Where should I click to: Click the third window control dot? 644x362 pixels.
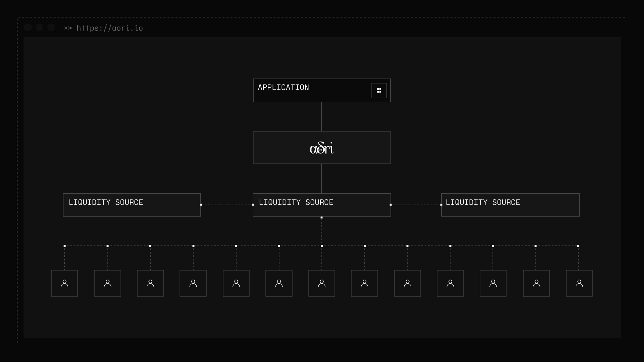[51, 27]
